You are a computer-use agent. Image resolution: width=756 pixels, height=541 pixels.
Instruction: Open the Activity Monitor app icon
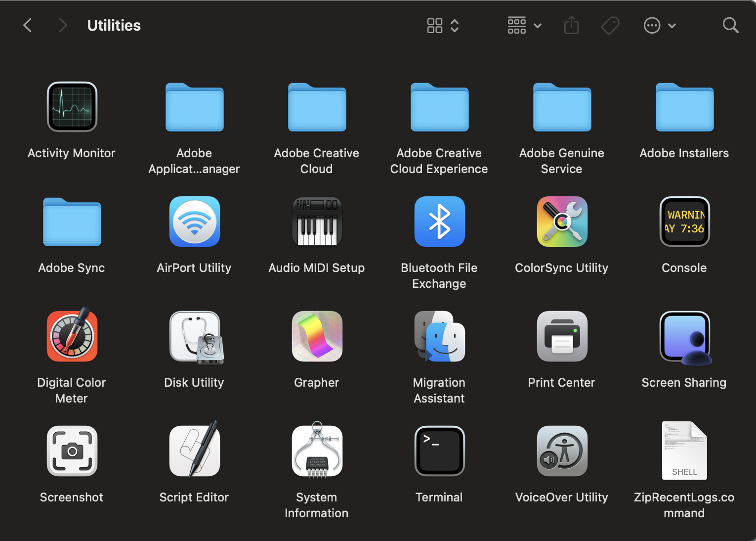pos(72,107)
